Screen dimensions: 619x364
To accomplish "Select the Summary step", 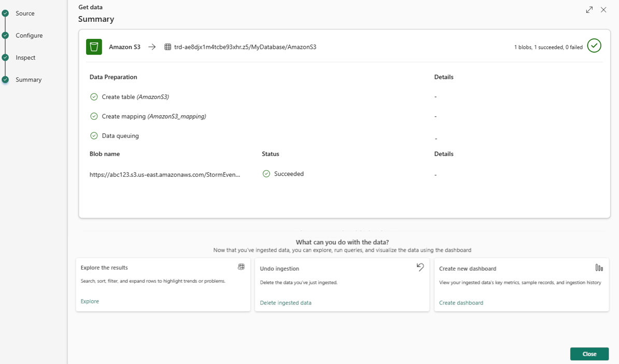I will 29,80.
